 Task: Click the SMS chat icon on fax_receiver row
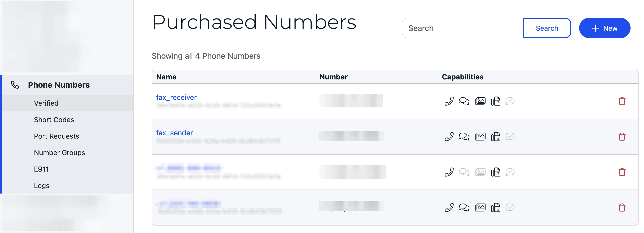point(464,101)
